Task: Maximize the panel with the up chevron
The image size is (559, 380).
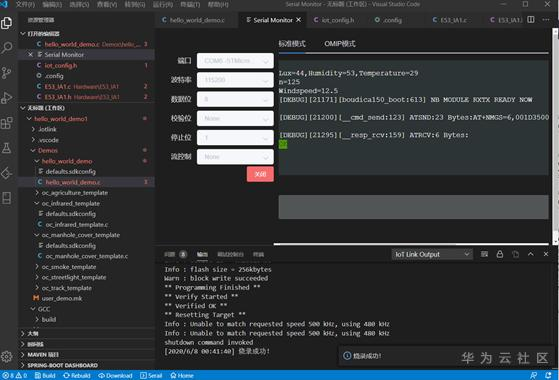Action: (x=531, y=254)
